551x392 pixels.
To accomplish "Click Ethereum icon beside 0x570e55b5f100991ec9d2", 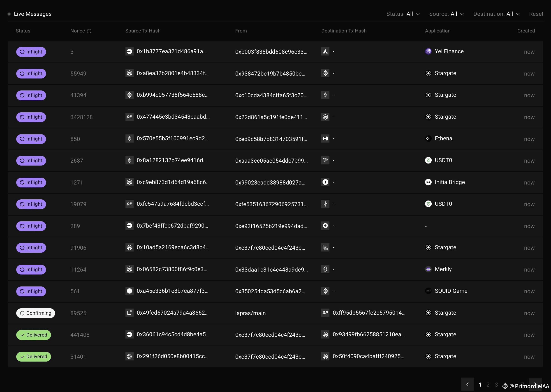I will pyautogui.click(x=130, y=138).
